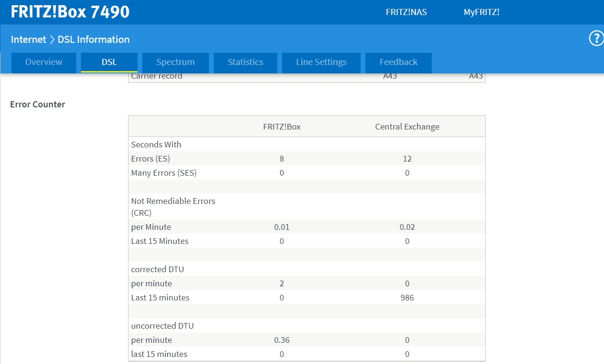Click the Central Exchange column header

coord(407,127)
